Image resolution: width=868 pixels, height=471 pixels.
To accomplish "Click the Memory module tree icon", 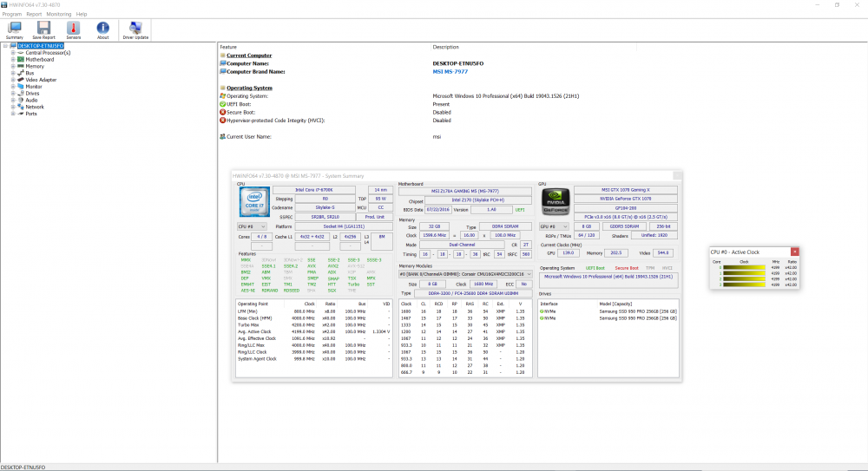I will 21,66.
